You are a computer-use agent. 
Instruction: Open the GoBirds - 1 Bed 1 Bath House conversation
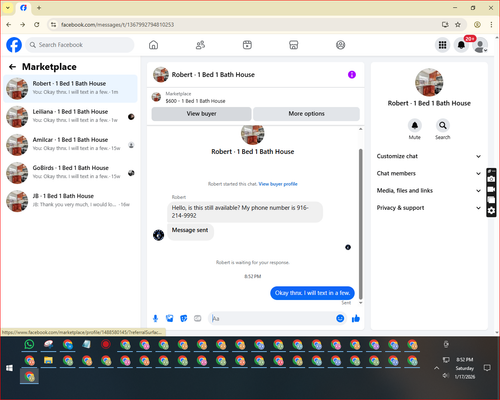click(70, 173)
